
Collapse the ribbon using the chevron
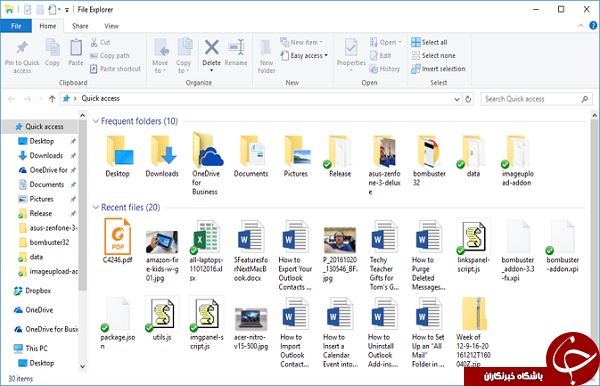click(x=581, y=26)
